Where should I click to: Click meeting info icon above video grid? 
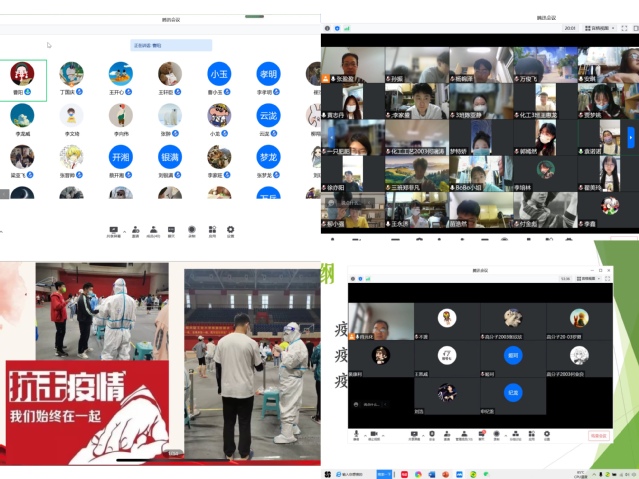327,28
